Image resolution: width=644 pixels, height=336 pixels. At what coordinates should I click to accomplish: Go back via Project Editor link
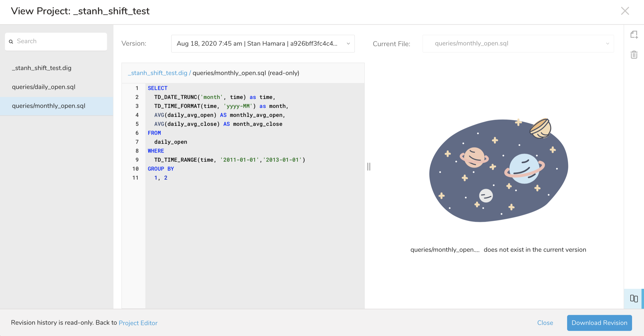click(138, 323)
